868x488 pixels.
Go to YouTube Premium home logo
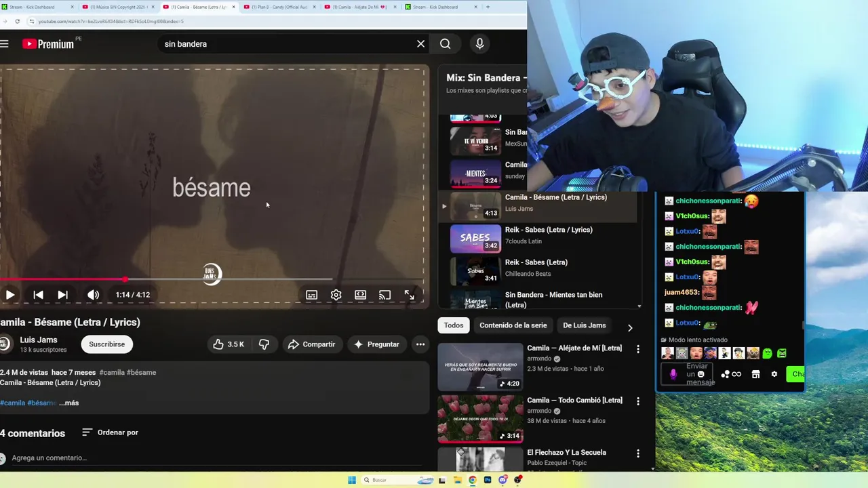(47, 43)
